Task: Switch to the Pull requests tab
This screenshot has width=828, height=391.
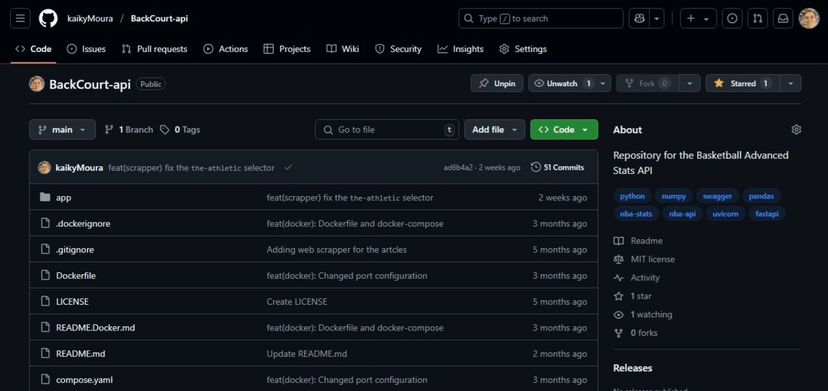Action: point(154,49)
